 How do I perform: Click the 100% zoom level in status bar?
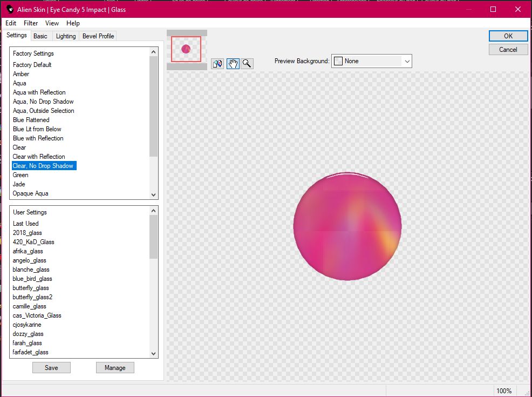[x=504, y=391]
